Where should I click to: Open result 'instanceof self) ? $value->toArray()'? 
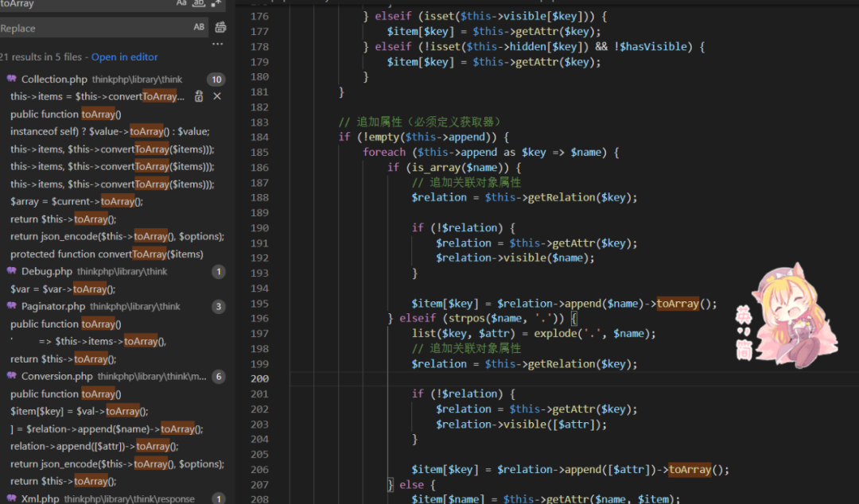110,131
